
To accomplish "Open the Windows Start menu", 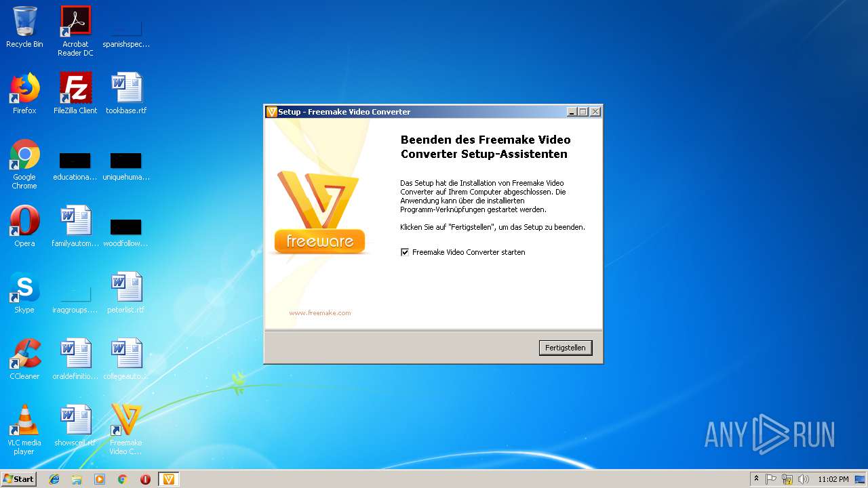I will (x=19, y=479).
